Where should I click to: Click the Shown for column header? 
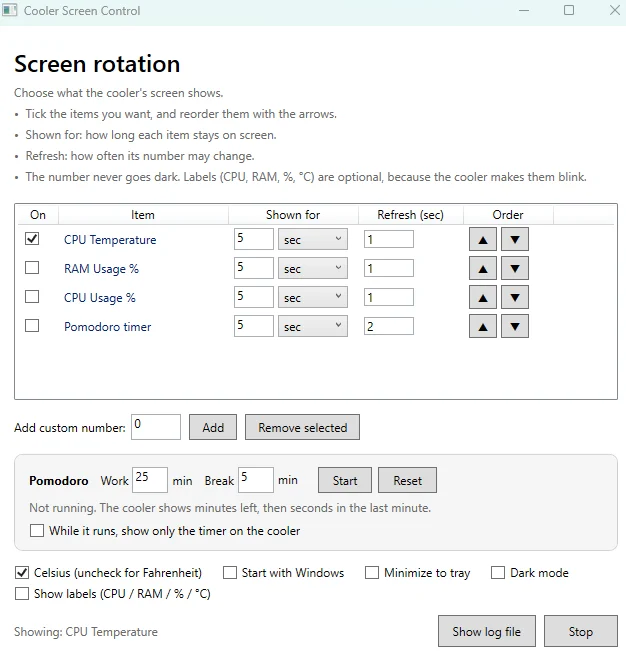293,215
